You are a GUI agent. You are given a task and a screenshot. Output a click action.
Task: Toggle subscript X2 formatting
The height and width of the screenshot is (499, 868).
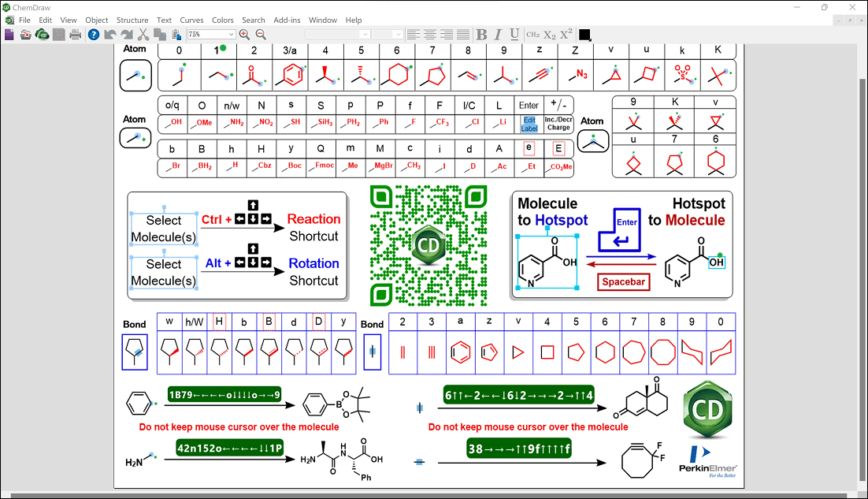pos(549,35)
